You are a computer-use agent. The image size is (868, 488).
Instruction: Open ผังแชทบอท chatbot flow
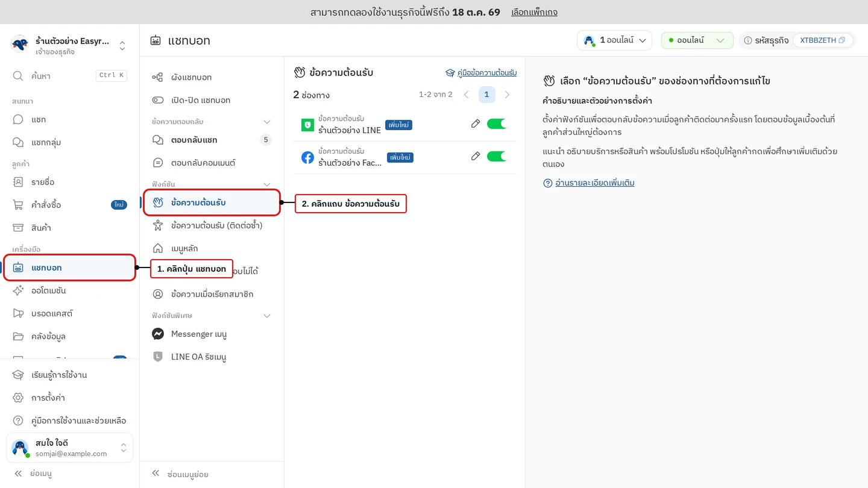[x=212, y=77]
